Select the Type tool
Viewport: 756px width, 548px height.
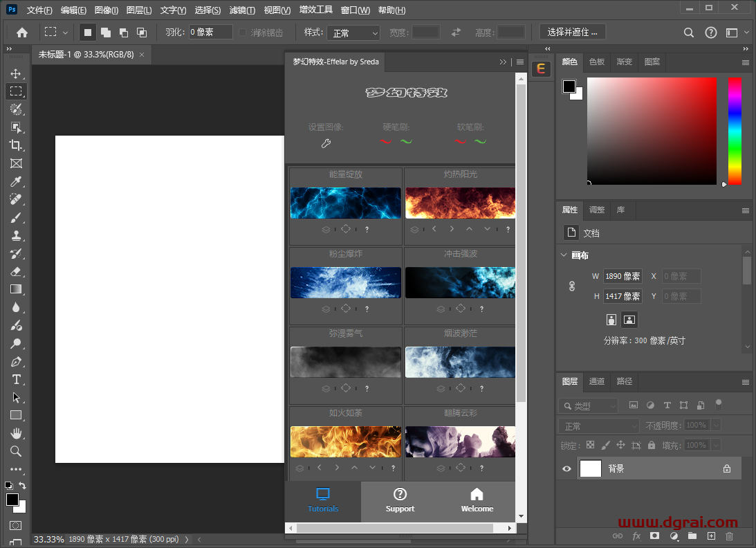(x=17, y=378)
